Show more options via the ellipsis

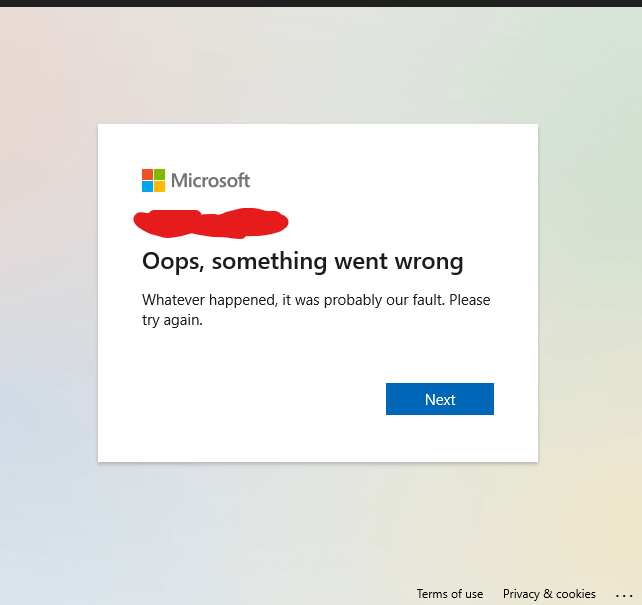(624, 596)
